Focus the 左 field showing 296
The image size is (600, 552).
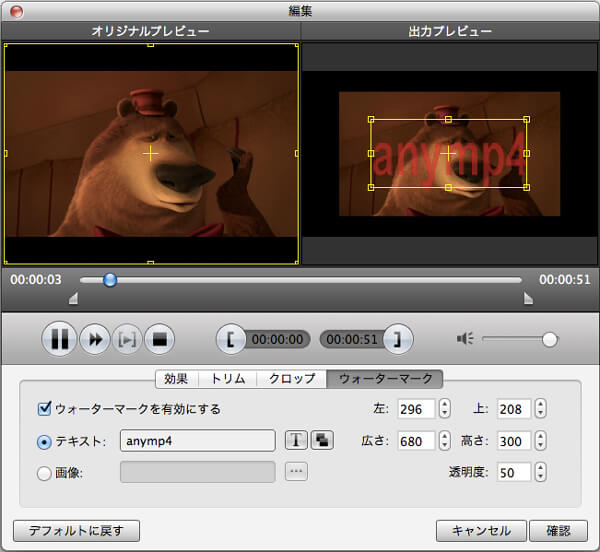point(416,409)
